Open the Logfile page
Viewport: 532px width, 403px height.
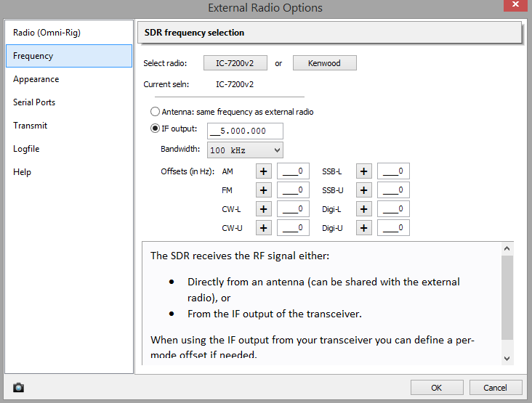69,149
